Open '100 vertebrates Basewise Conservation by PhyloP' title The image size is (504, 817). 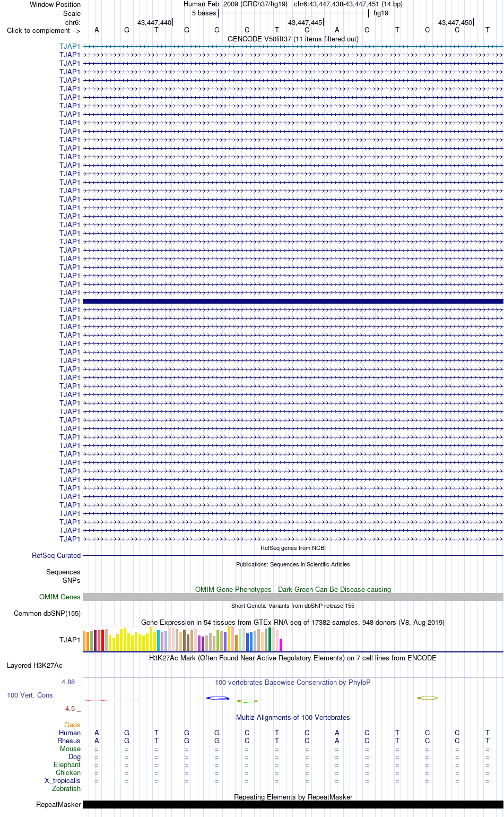pyautogui.click(x=293, y=682)
